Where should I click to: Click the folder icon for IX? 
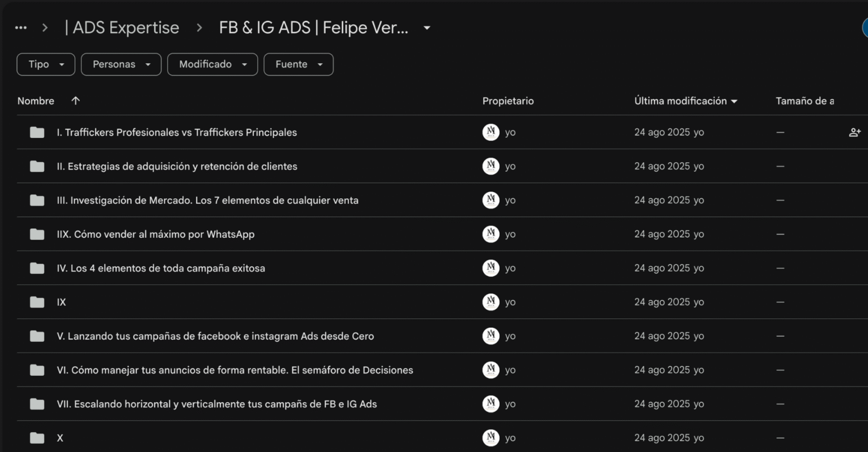[x=37, y=302]
